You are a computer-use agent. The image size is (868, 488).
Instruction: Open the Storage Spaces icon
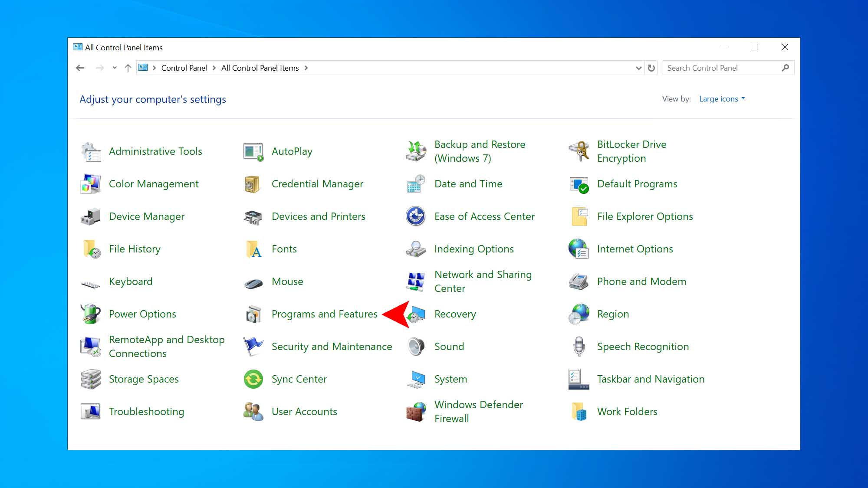click(x=91, y=379)
